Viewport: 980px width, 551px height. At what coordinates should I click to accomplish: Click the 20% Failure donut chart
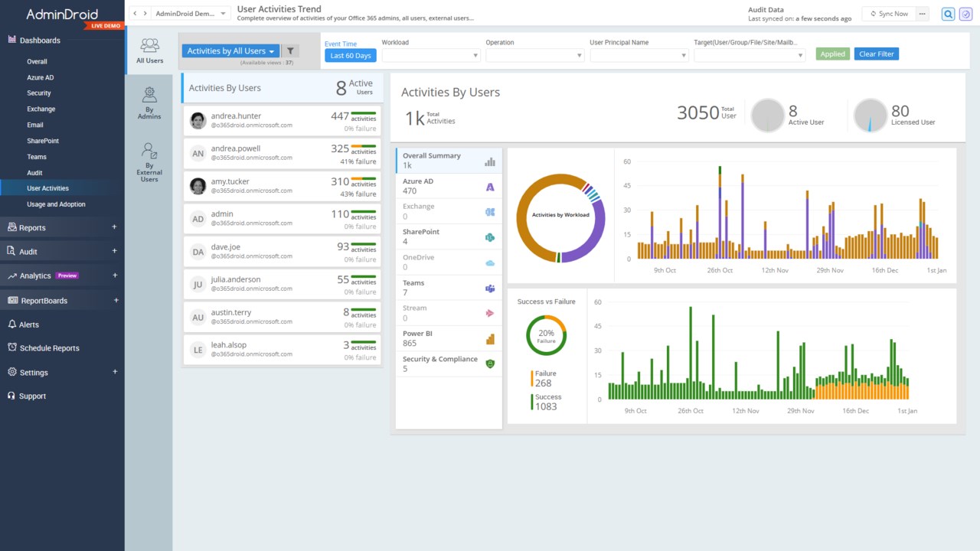[546, 335]
